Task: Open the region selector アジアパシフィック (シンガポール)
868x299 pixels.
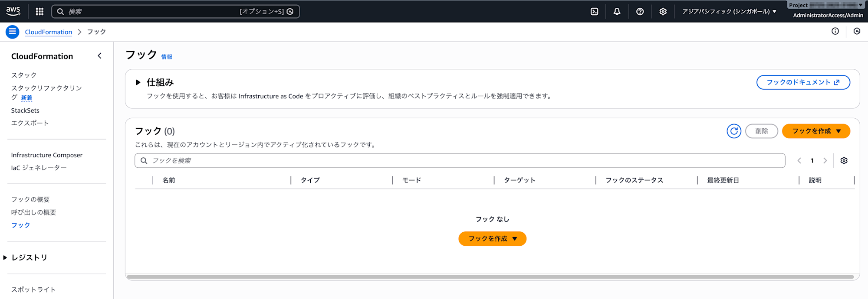Action: (729, 12)
